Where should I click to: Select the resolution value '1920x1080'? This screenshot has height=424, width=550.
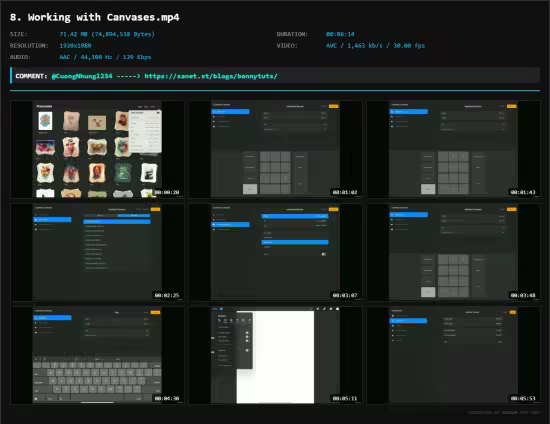tap(75, 46)
